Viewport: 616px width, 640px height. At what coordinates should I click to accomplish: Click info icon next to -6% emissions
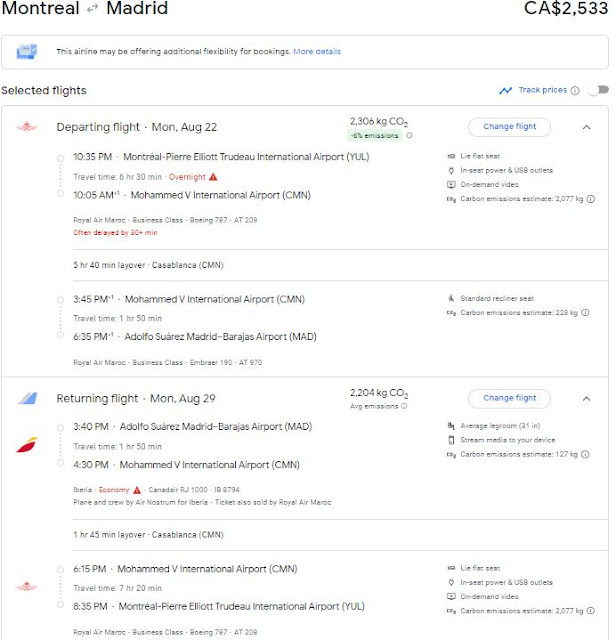click(409, 136)
